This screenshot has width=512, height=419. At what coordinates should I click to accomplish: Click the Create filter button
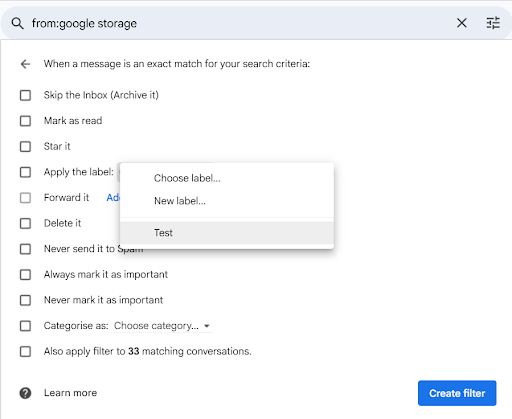457,393
